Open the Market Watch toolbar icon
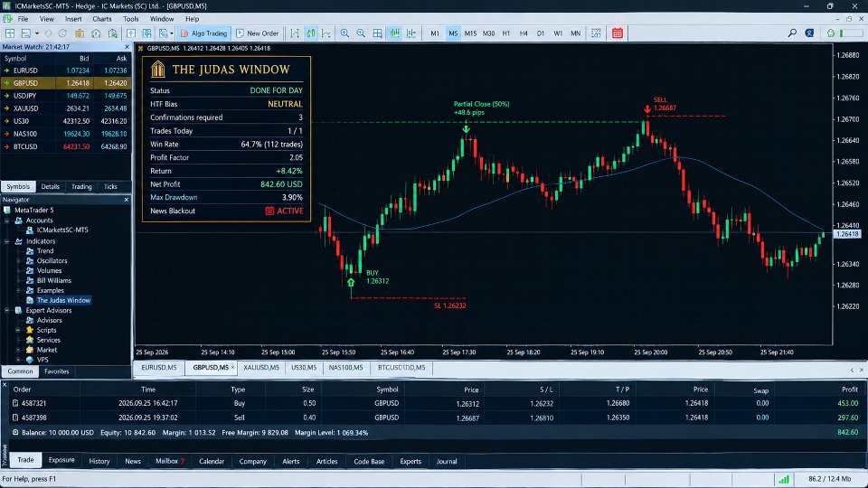868x488 pixels. click(x=80, y=33)
